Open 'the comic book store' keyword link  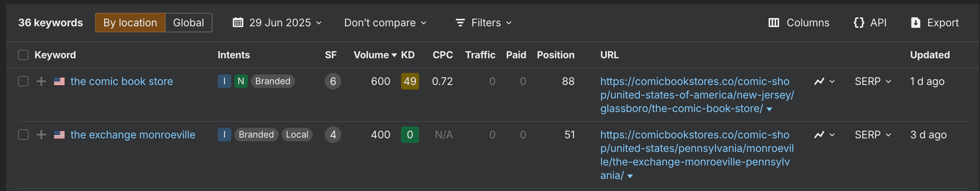click(x=122, y=81)
